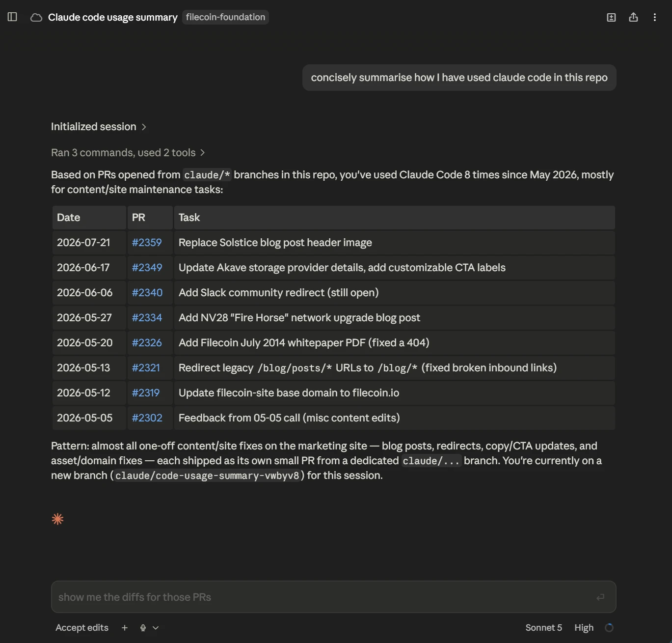
Task: Open PR link #2321
Action: [x=146, y=368]
